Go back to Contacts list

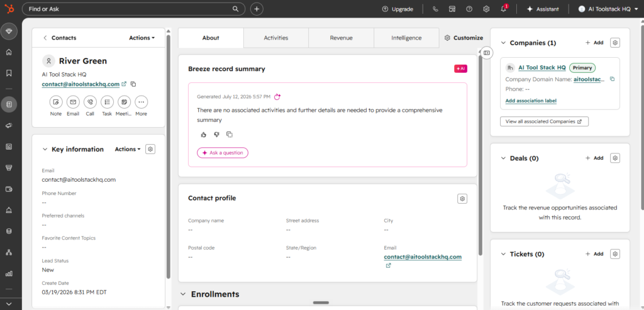[60, 38]
